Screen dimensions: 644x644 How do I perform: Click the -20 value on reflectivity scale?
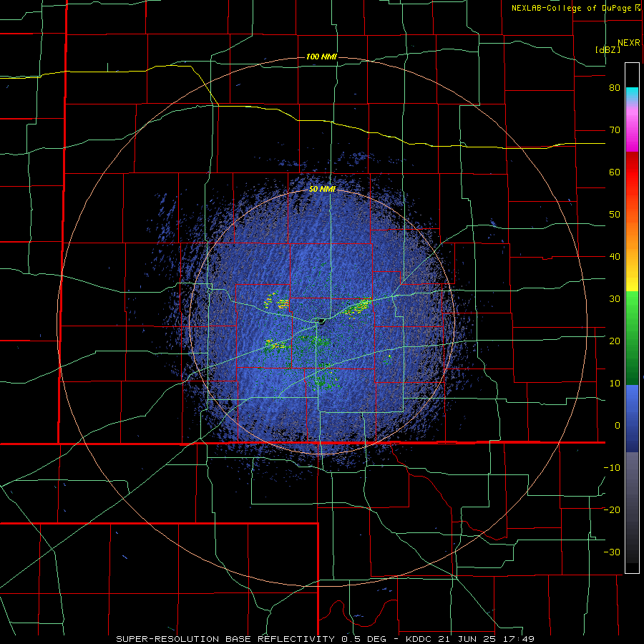pyautogui.click(x=612, y=509)
